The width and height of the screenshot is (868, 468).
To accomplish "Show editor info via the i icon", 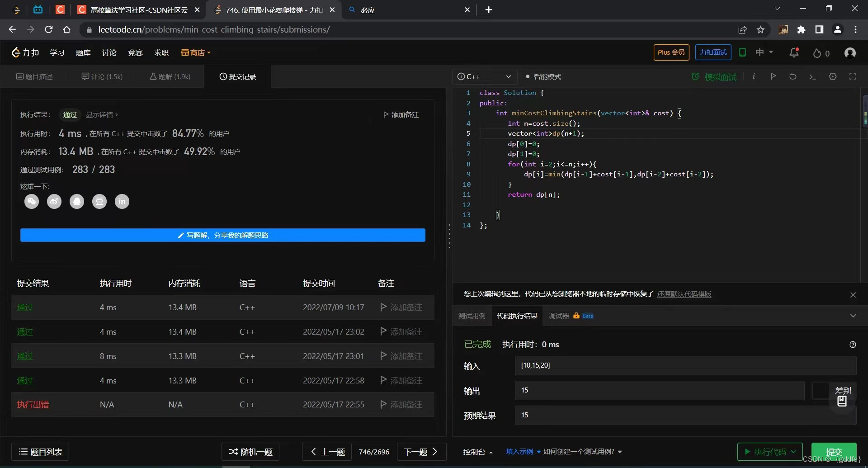I will pos(754,76).
